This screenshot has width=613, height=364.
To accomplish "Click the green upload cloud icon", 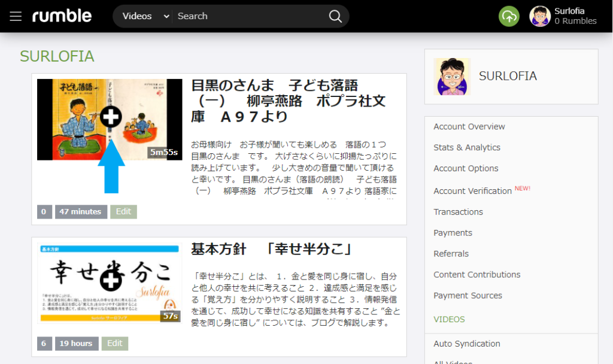I will tap(509, 17).
